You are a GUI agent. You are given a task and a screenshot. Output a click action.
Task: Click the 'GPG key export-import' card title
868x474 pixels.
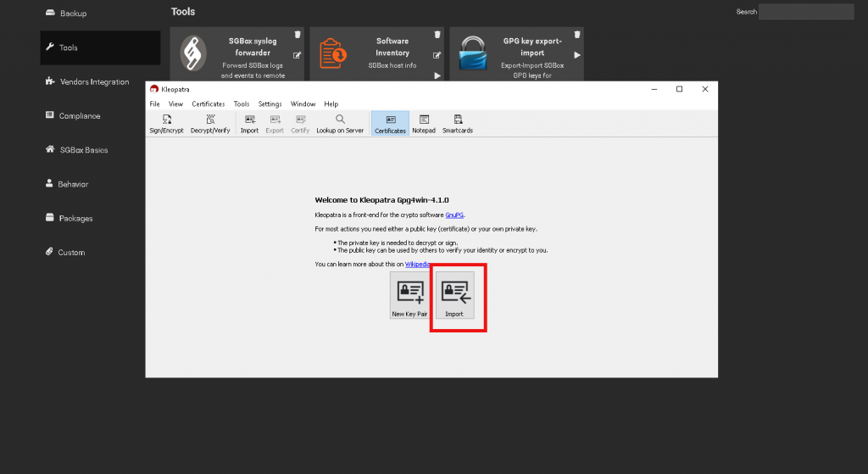click(x=532, y=47)
